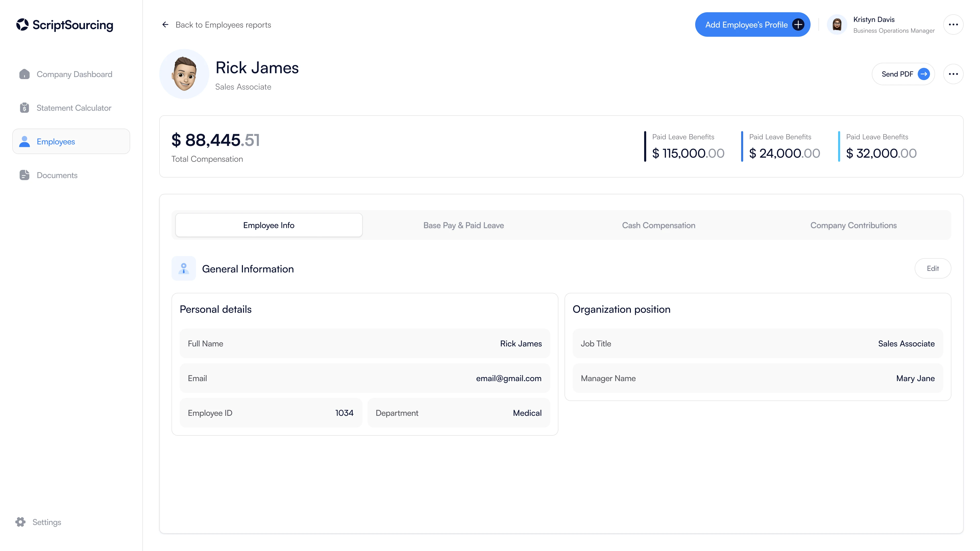Click Department value Medical

click(x=527, y=412)
